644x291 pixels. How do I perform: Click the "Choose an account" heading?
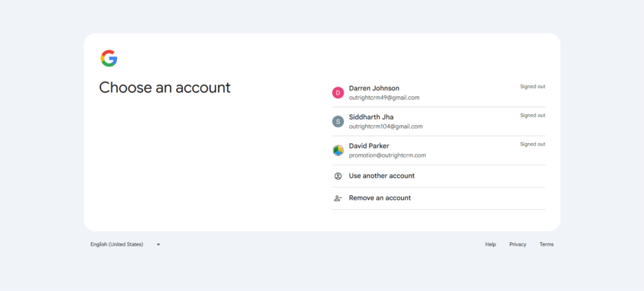[x=164, y=87]
